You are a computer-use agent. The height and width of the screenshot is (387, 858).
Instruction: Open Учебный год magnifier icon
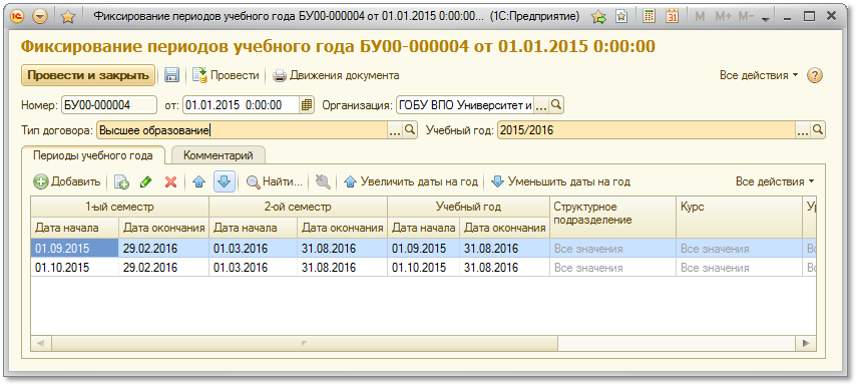[818, 130]
